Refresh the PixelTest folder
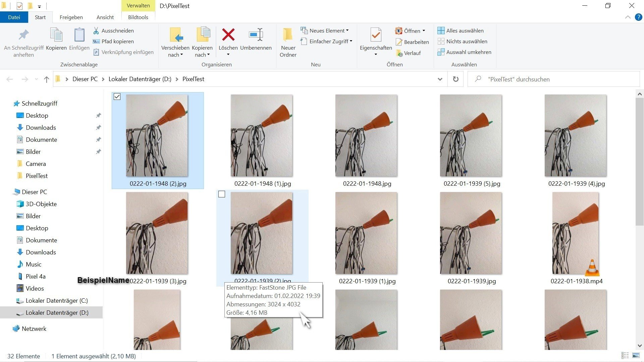This screenshot has width=644, height=362. 455,79
